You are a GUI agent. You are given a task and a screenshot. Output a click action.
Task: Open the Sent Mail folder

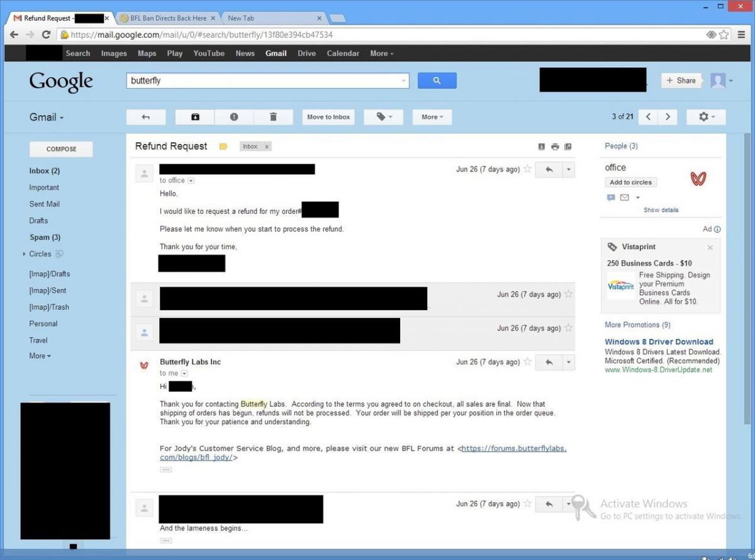[x=45, y=204]
